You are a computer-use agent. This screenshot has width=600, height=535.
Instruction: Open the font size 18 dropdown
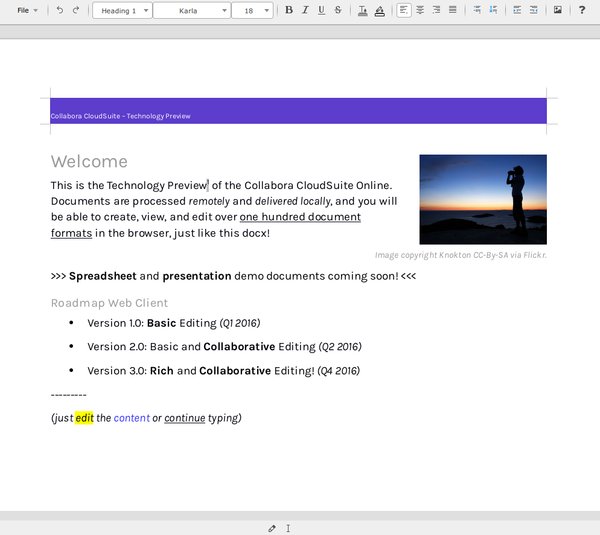pos(253,11)
